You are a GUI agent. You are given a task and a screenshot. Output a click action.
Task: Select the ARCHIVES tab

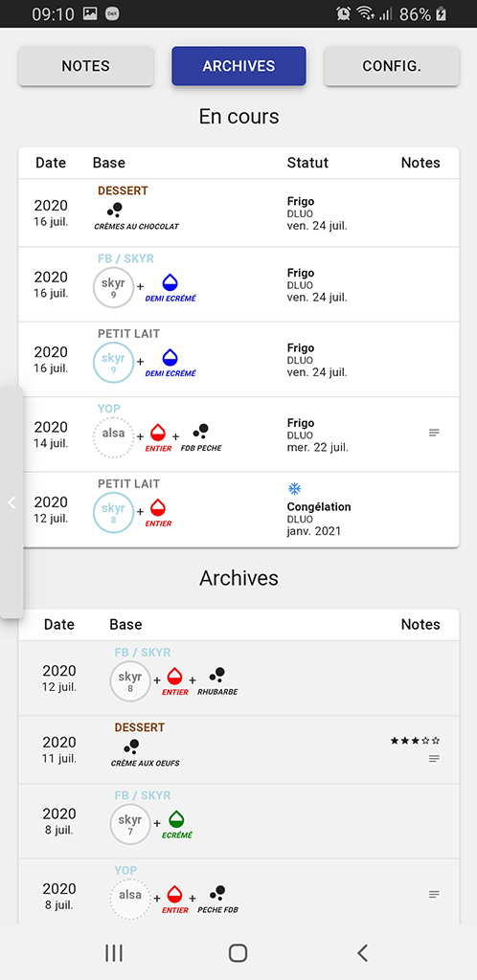(x=238, y=66)
